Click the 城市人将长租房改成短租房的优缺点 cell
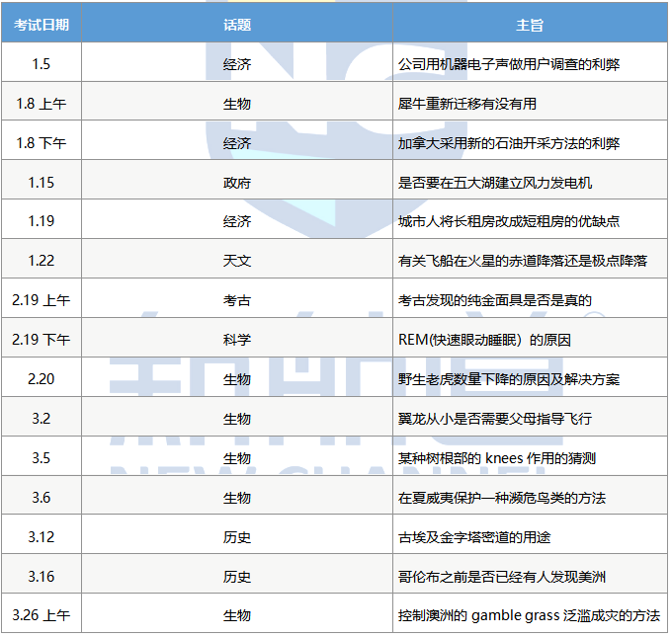 point(508,221)
